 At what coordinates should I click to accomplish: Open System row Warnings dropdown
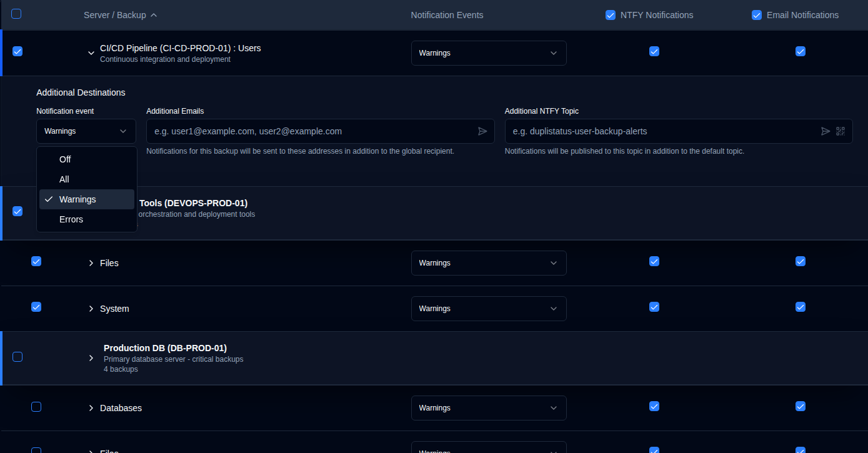coord(489,309)
